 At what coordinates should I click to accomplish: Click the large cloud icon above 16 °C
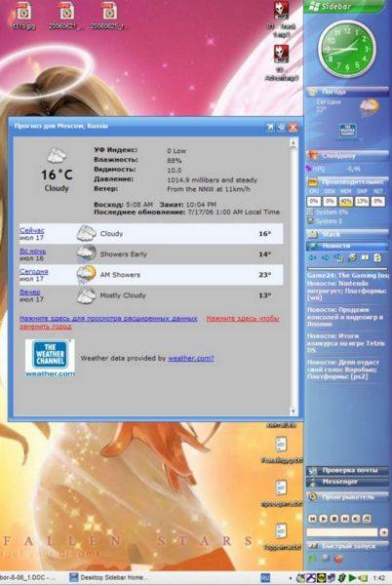[57, 156]
